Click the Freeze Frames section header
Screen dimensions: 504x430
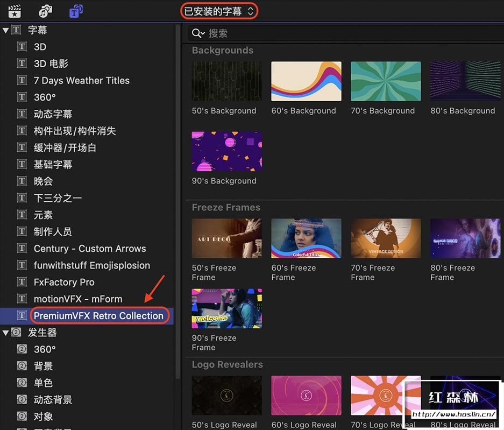[x=226, y=207]
